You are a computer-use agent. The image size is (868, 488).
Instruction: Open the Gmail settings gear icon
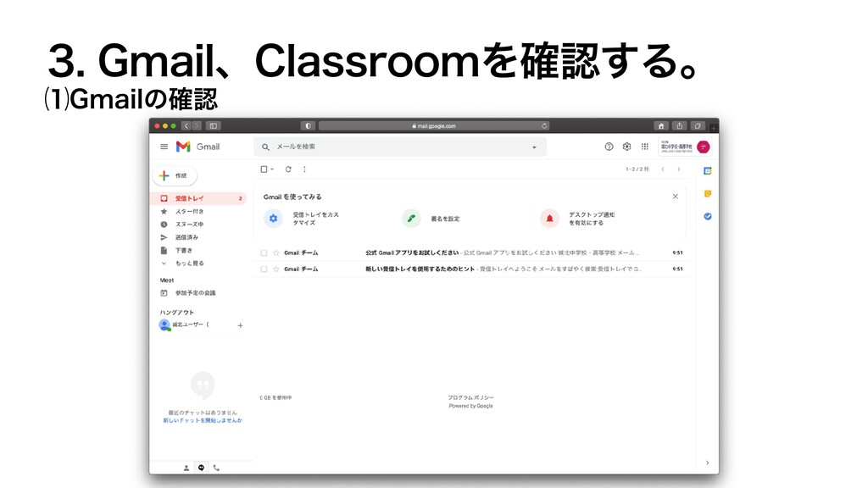click(x=626, y=147)
